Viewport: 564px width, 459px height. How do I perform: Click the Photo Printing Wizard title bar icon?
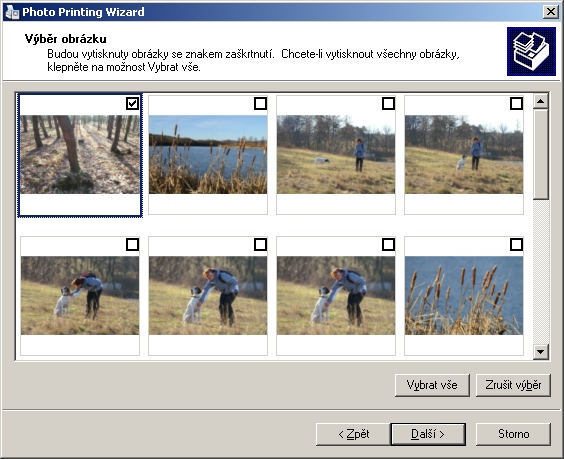click(x=12, y=12)
